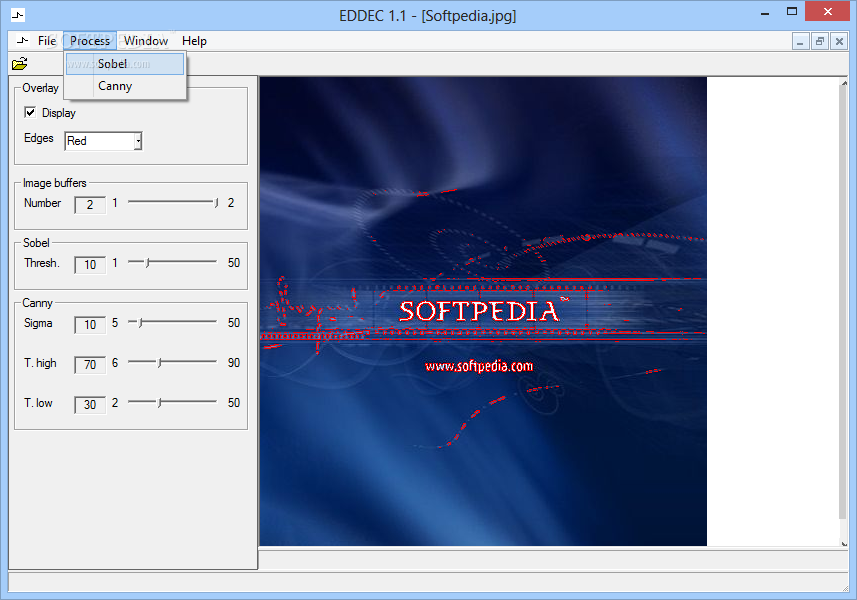The height and width of the screenshot is (600, 857).
Task: Close the inner Softpedia.jpg document
Action: (839, 42)
